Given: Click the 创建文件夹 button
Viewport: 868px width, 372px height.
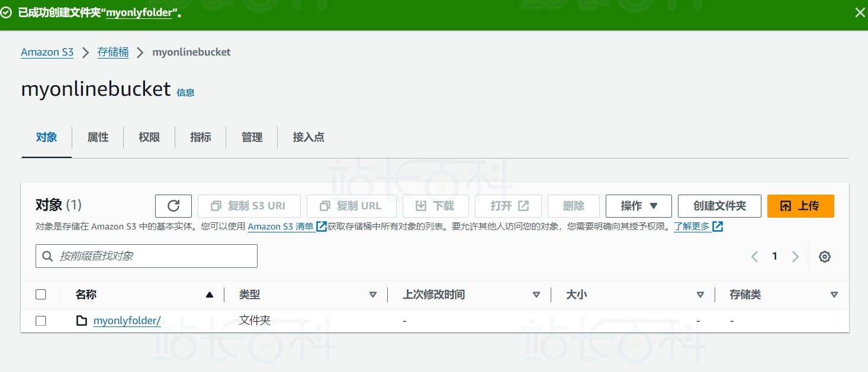Looking at the screenshot, I should [719, 206].
